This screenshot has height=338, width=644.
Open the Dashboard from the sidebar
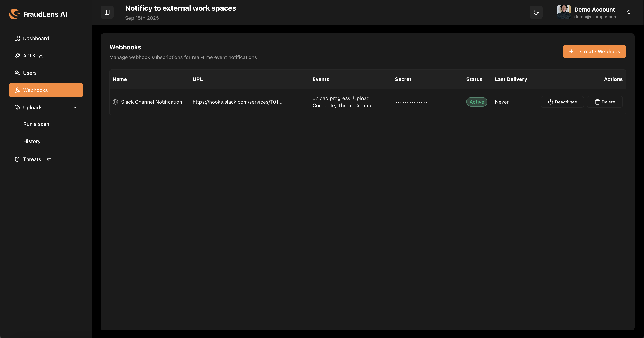tap(36, 38)
